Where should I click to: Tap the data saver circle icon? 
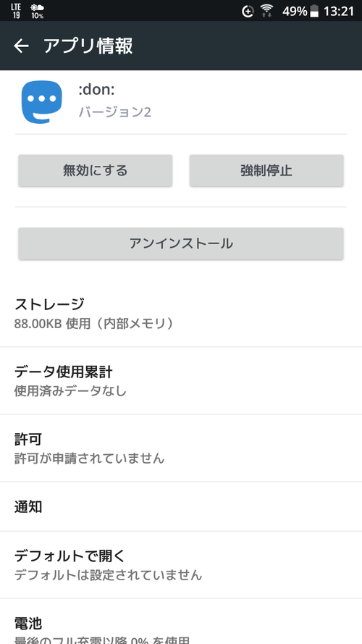click(248, 12)
